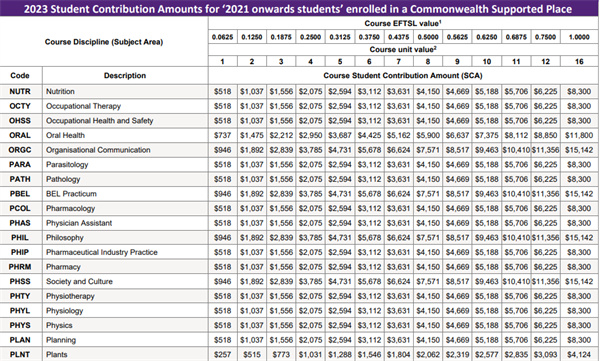This screenshot has width=600, height=361.
Task: Click $1,037 in the Physics row
Action: 252,325
